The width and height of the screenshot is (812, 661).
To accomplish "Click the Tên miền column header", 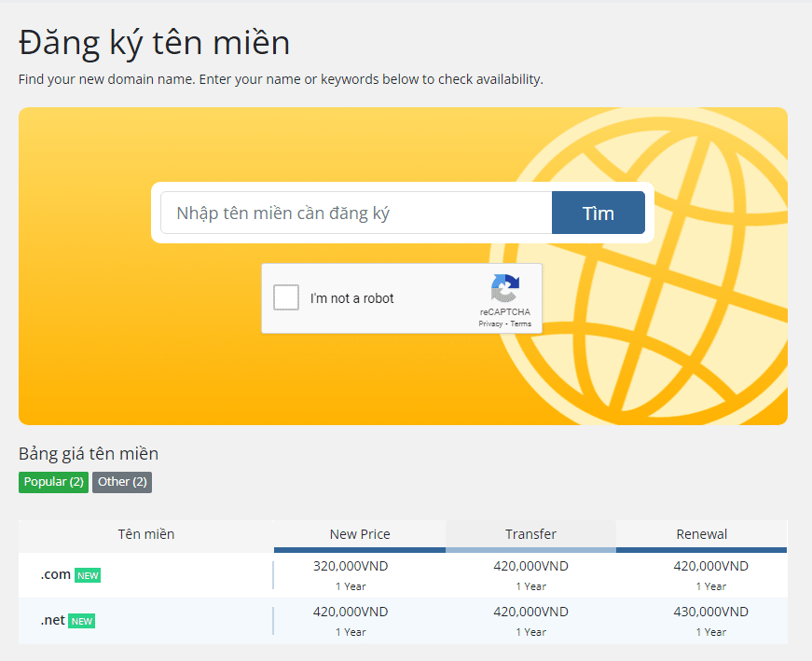I will pos(145,534).
